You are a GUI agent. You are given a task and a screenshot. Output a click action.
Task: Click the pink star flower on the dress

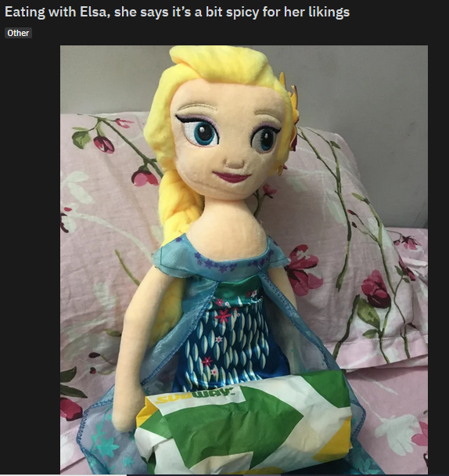tap(223, 316)
